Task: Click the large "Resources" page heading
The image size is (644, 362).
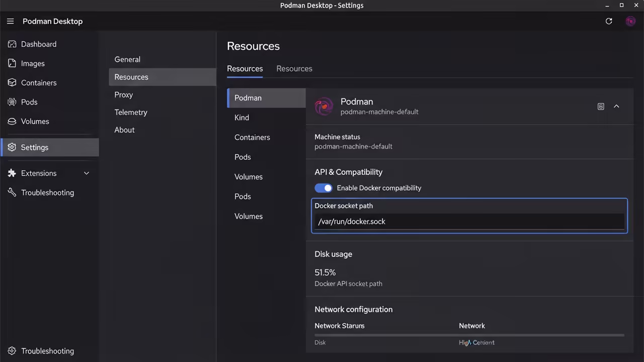Action: coord(253,46)
